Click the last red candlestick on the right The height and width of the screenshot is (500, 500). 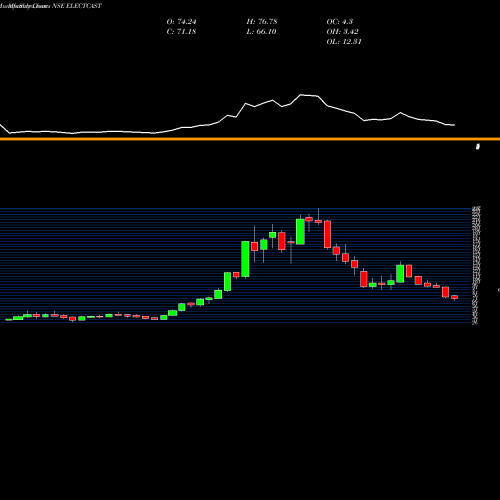coord(455,297)
